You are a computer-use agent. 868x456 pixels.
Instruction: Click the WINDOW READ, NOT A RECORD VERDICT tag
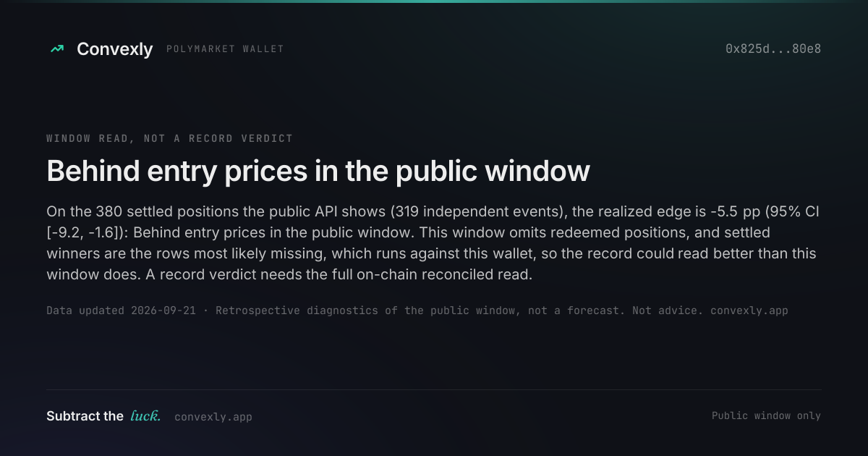pos(169,138)
